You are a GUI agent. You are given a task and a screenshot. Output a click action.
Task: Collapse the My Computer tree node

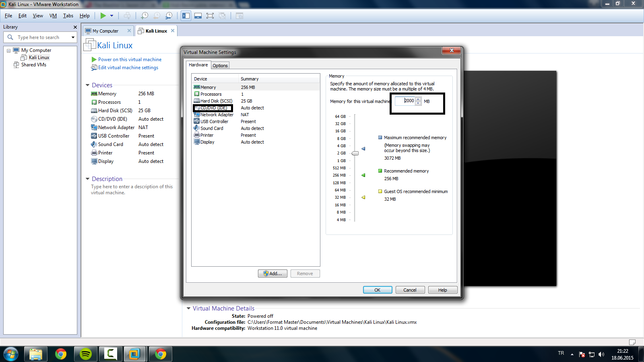coord(8,51)
